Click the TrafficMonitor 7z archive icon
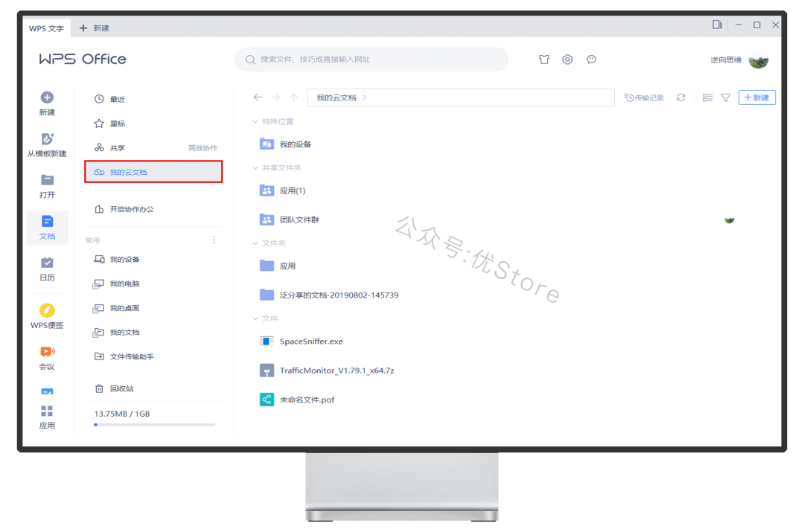The image size is (804, 532). click(x=267, y=371)
